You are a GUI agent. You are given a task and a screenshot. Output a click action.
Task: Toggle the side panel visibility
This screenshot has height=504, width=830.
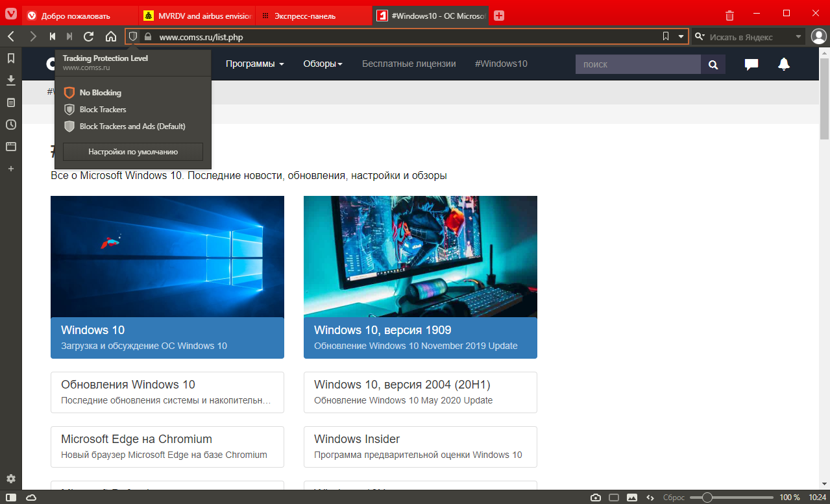click(x=11, y=498)
